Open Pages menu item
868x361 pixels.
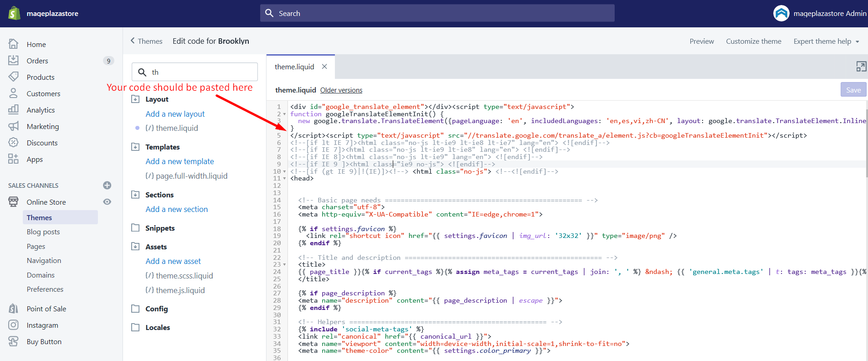36,247
